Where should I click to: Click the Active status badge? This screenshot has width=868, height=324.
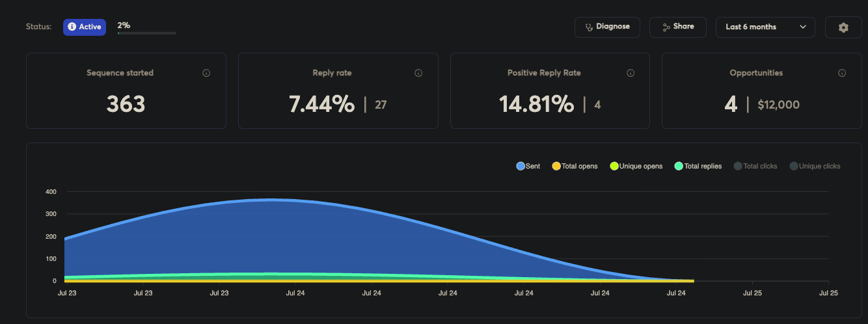(85, 27)
